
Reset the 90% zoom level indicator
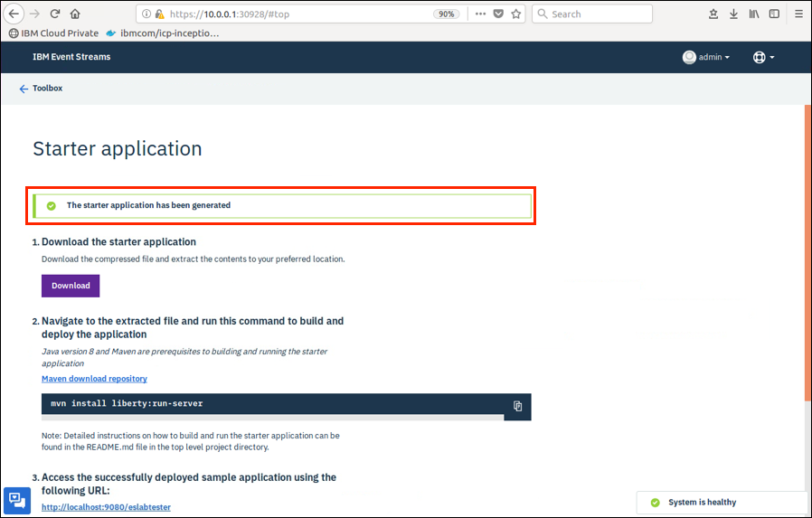[447, 14]
